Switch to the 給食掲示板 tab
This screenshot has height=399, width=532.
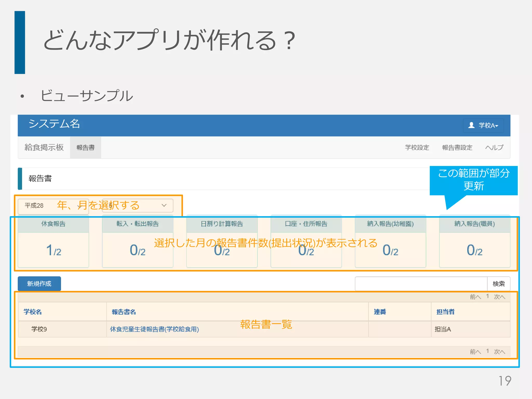click(x=44, y=148)
